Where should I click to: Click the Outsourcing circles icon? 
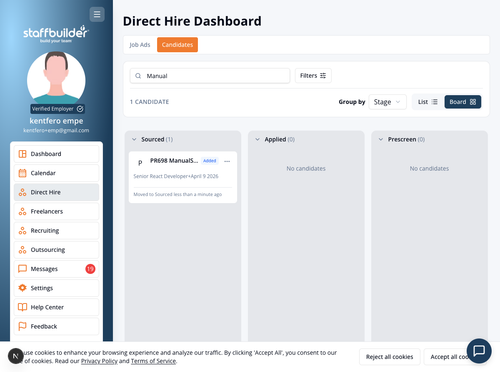pos(22,250)
